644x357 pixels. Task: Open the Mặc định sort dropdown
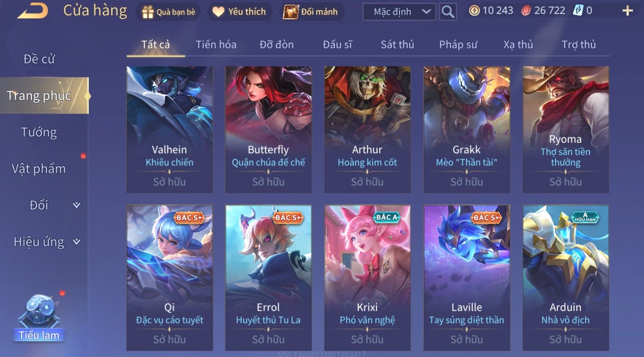click(399, 12)
